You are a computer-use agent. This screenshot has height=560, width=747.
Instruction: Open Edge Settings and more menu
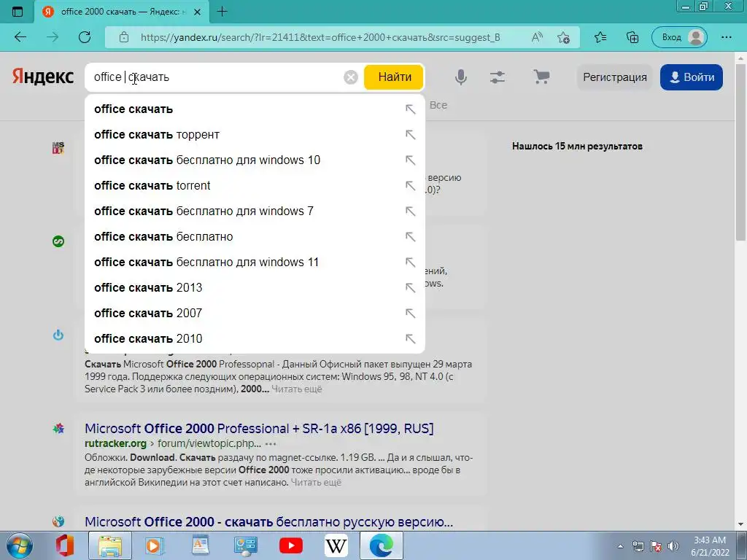726,37
